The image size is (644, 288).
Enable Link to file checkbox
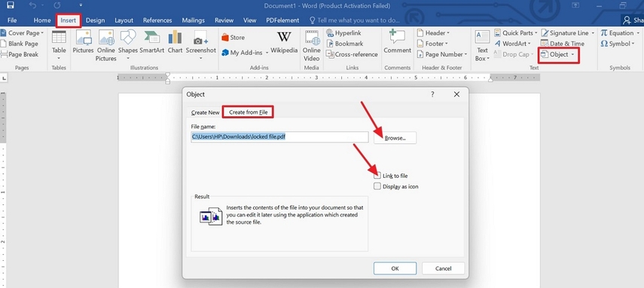(x=377, y=176)
